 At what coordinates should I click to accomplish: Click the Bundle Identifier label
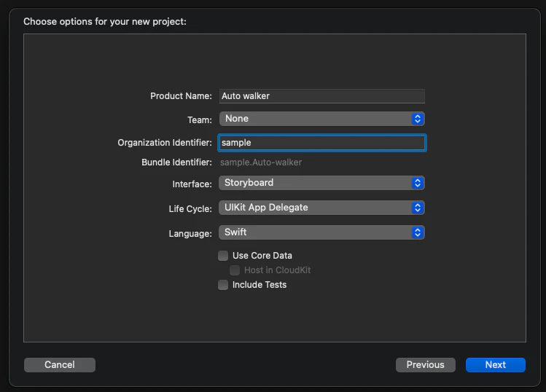coord(176,162)
